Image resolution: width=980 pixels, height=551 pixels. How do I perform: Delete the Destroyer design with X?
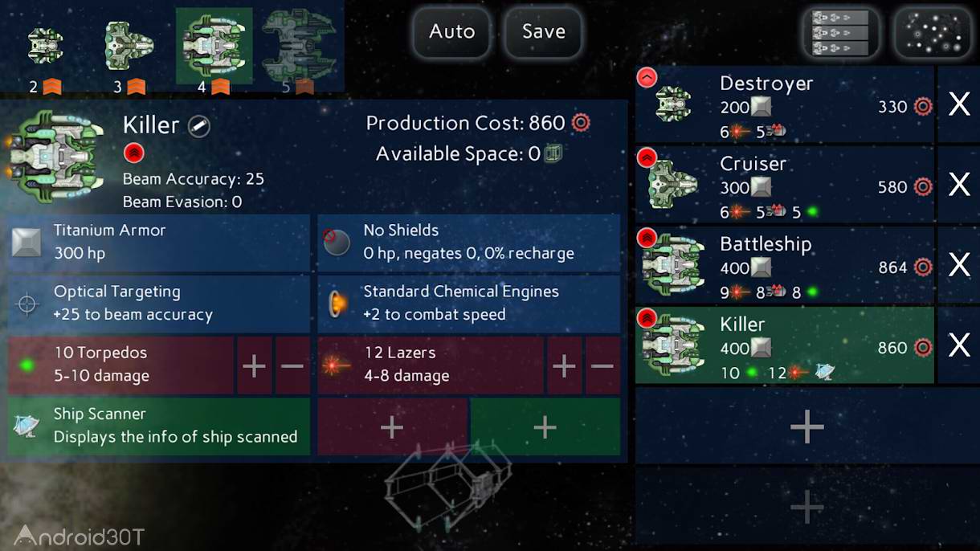tap(959, 104)
